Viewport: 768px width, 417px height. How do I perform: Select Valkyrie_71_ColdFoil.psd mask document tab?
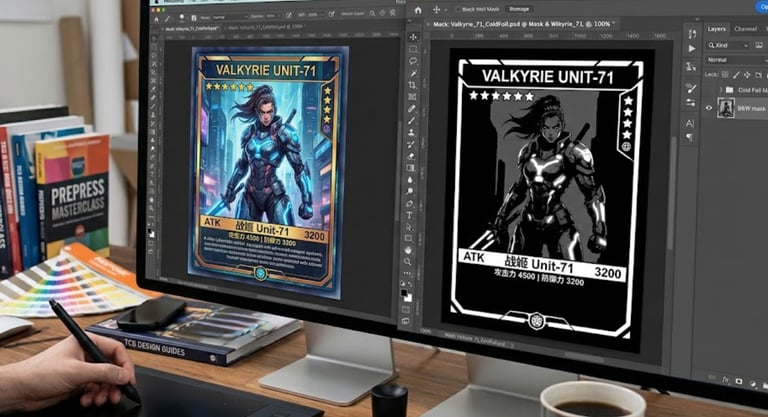(x=522, y=24)
